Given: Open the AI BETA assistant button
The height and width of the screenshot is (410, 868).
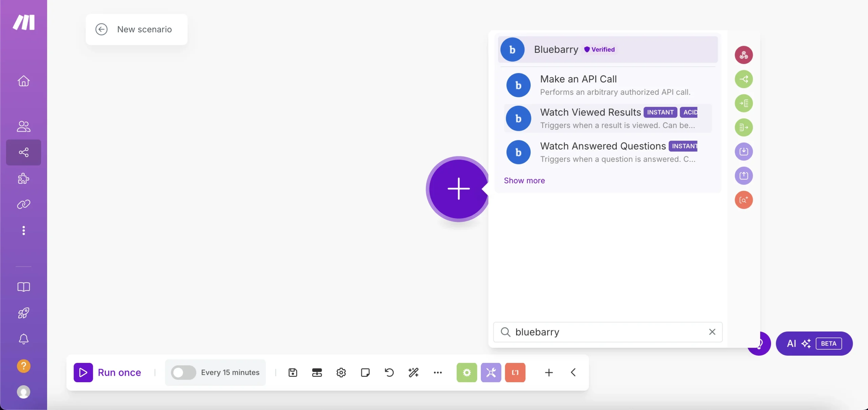Looking at the screenshot, I should [814, 344].
